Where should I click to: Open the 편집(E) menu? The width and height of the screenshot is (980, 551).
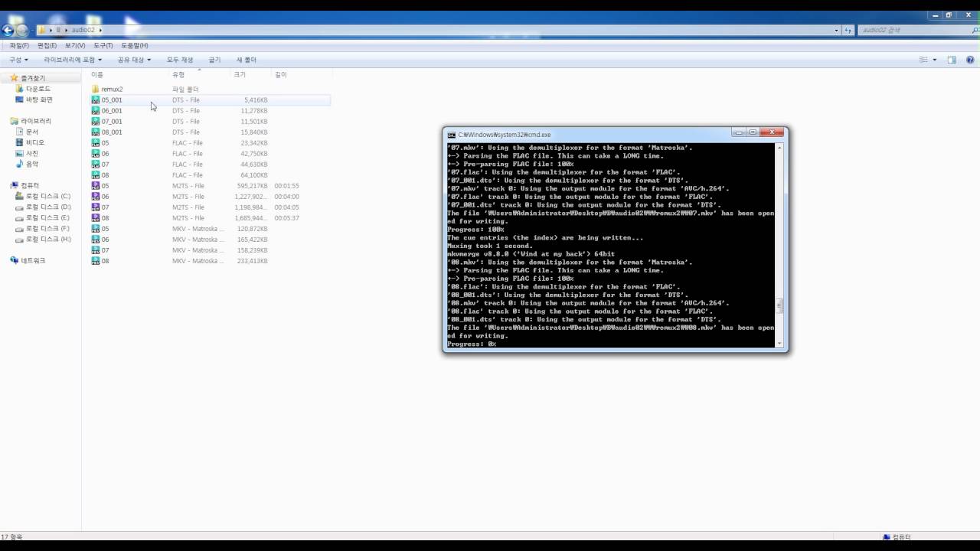[x=47, y=46]
